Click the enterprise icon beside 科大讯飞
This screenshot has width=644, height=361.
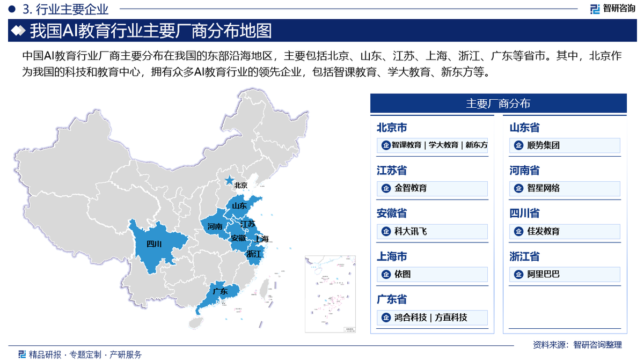tap(385, 231)
